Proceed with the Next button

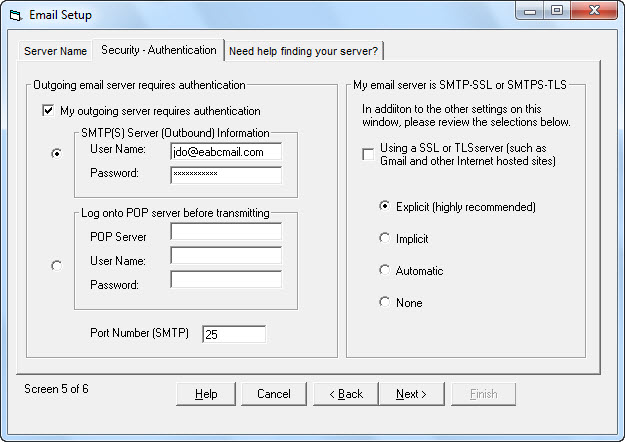pos(411,394)
